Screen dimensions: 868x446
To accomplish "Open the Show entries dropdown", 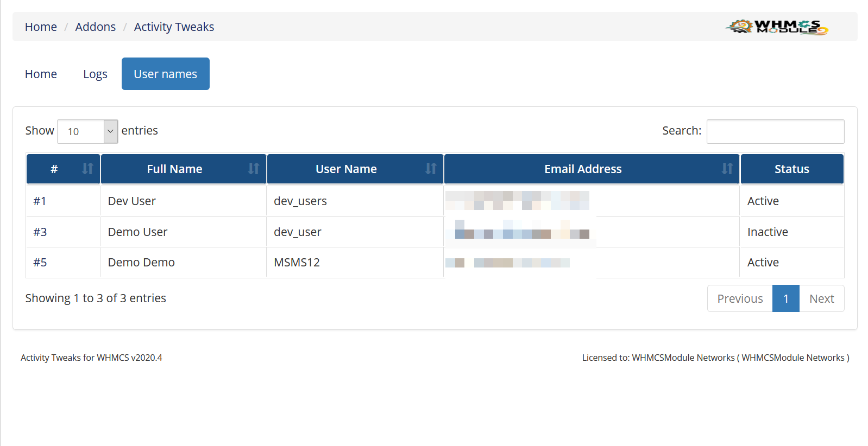I will [87, 131].
